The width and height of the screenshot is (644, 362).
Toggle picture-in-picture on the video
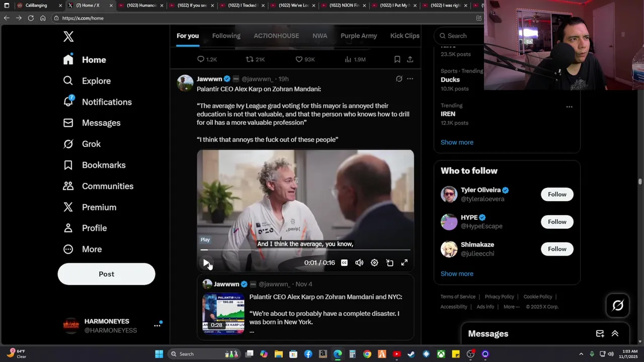tap(389, 263)
